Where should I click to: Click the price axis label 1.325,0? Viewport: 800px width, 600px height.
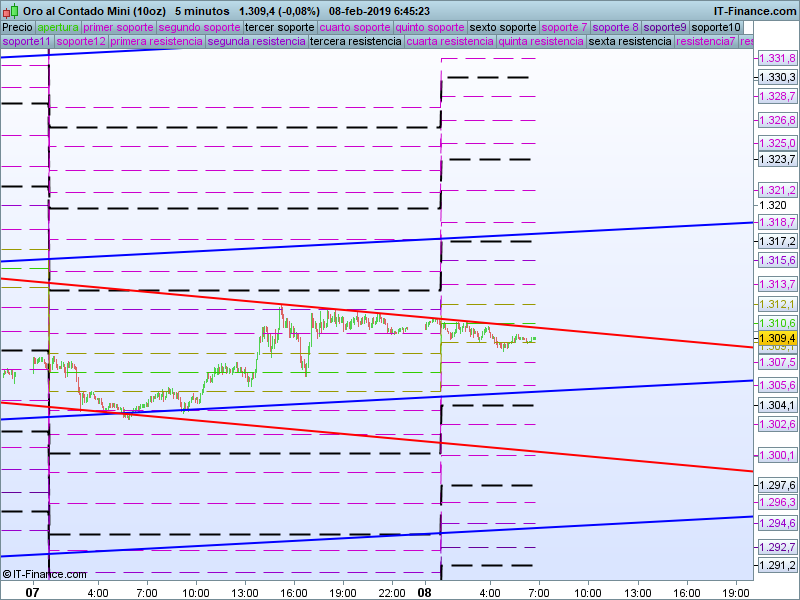tap(777, 143)
